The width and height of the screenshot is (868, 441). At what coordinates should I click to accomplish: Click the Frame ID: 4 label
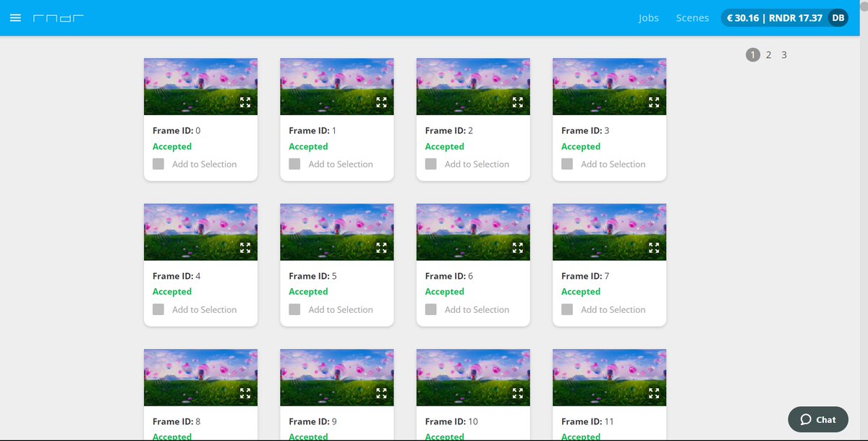pos(176,276)
